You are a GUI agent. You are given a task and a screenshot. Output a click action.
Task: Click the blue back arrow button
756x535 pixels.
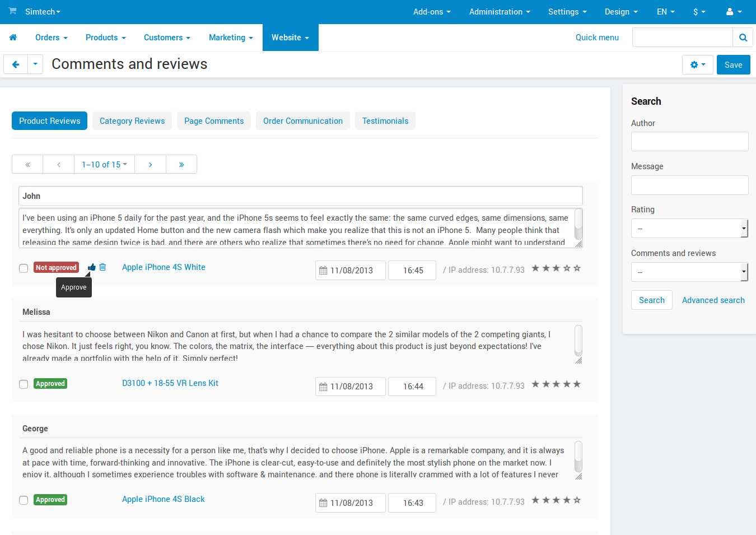coord(16,64)
